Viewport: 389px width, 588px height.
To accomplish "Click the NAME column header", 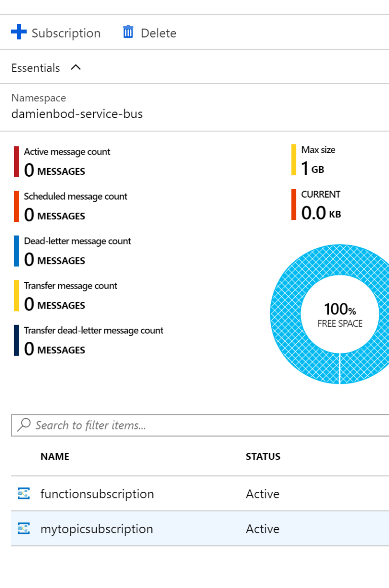I will tap(55, 456).
